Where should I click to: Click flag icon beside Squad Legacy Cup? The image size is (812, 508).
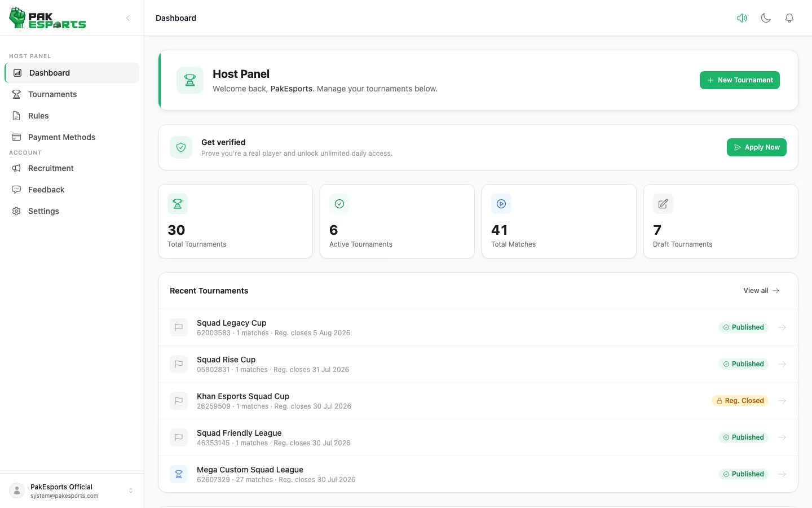(179, 327)
